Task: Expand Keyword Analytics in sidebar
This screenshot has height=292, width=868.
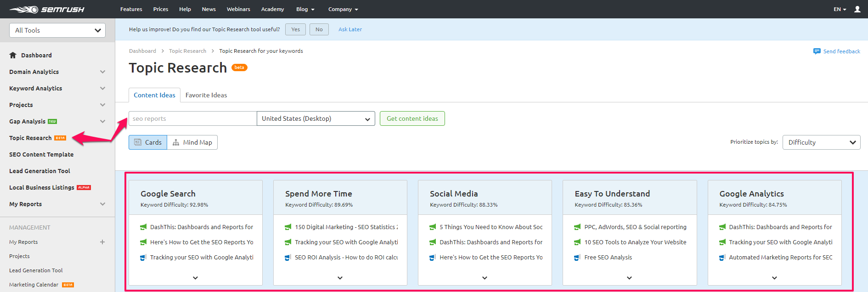Action: click(102, 88)
